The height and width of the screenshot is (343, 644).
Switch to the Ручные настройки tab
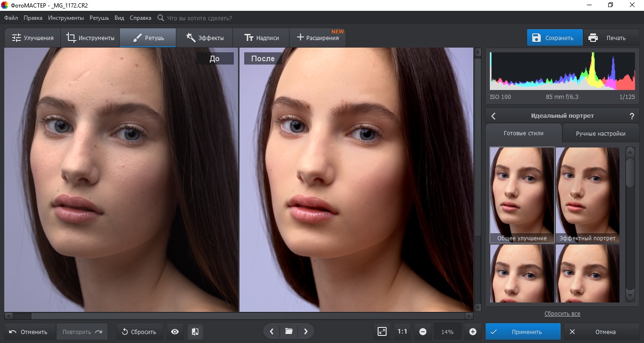click(600, 134)
